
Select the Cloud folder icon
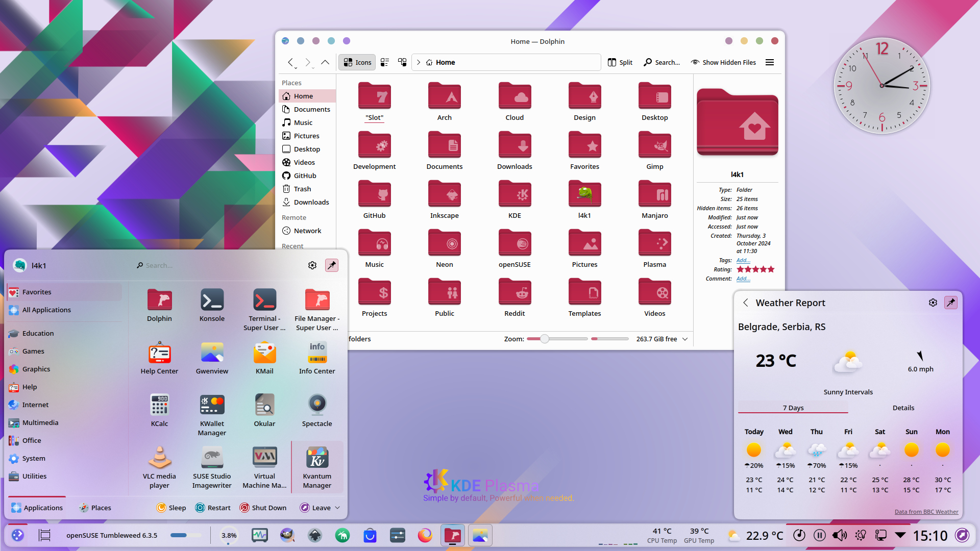(514, 96)
